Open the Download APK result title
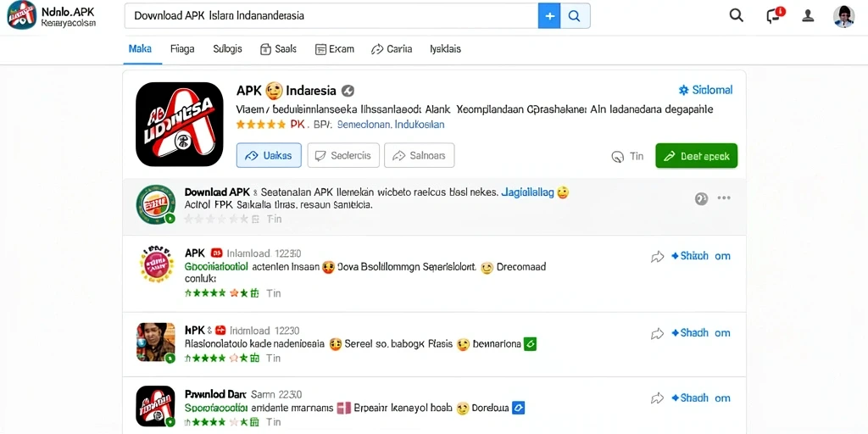 [217, 192]
